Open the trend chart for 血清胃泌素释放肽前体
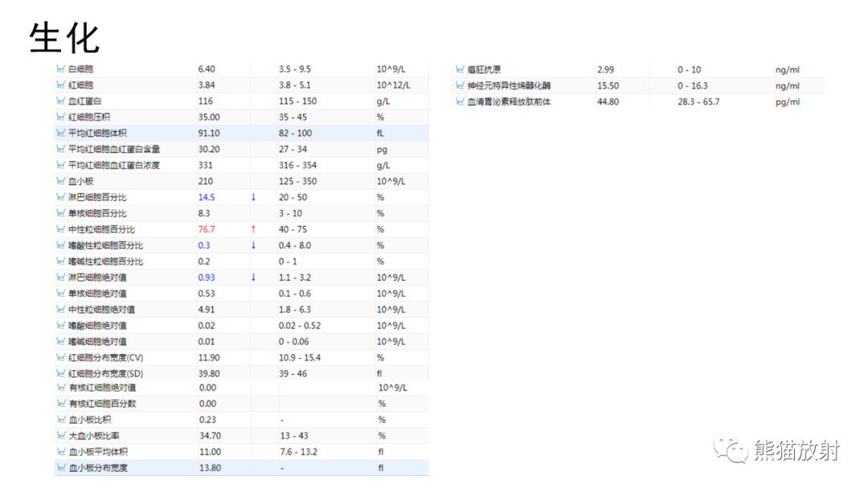Image resolution: width=868 pixels, height=489 pixels. 459,101
